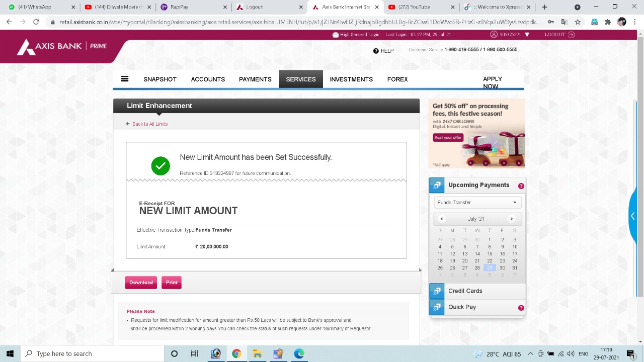
Task: Bookmark the page using the star icon
Action: [578, 22]
